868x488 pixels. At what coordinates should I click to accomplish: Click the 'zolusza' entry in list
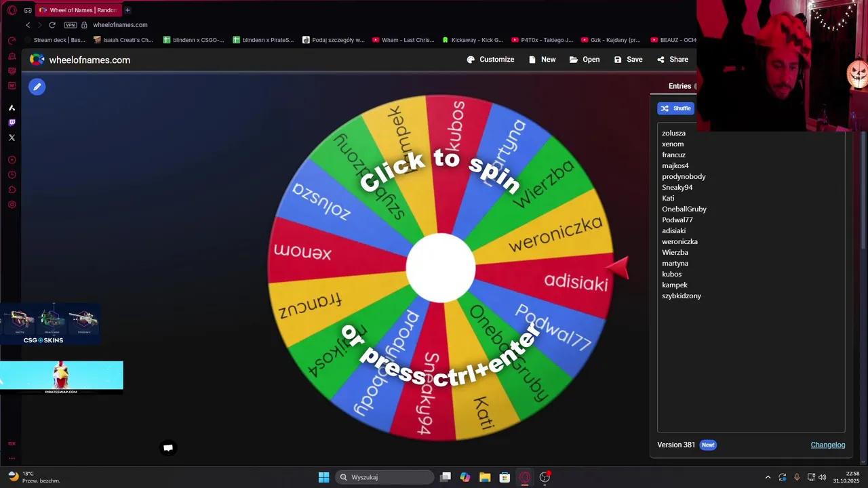(674, 133)
